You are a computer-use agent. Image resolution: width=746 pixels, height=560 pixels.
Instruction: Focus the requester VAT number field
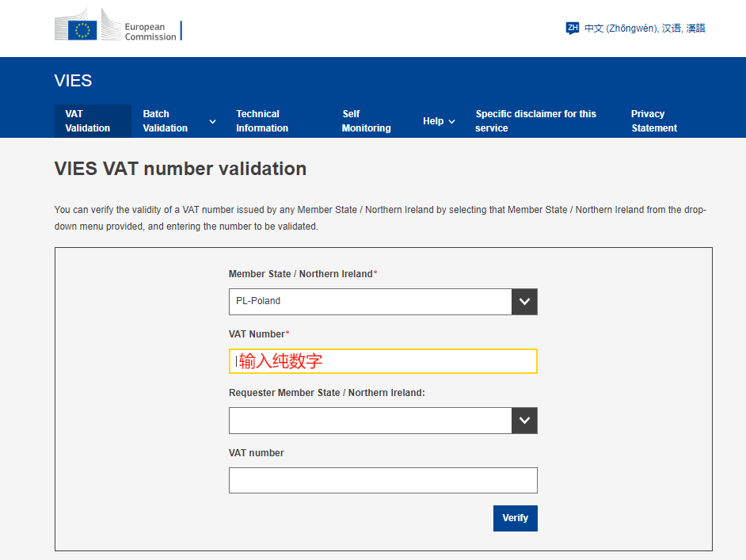(x=383, y=481)
